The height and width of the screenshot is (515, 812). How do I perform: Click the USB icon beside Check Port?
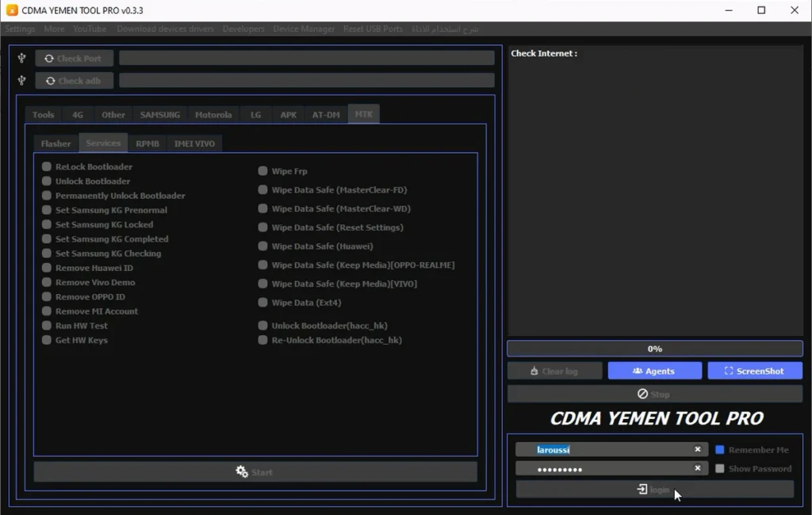pos(22,58)
